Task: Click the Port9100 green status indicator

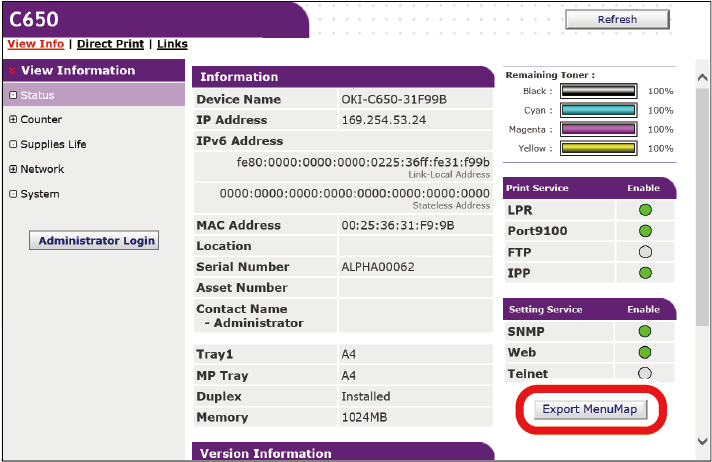Action: (644, 231)
